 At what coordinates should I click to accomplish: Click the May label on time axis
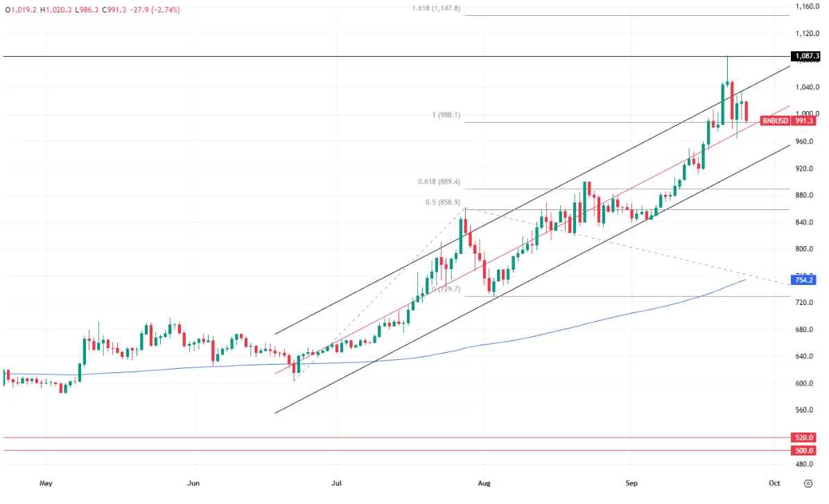click(x=46, y=483)
